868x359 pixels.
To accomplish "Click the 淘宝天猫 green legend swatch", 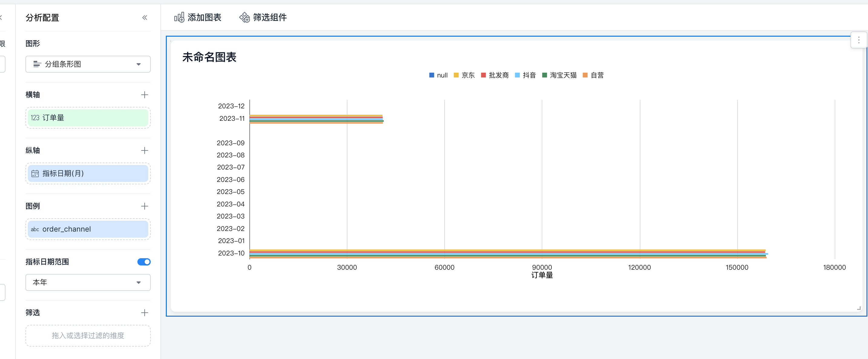I will point(544,75).
